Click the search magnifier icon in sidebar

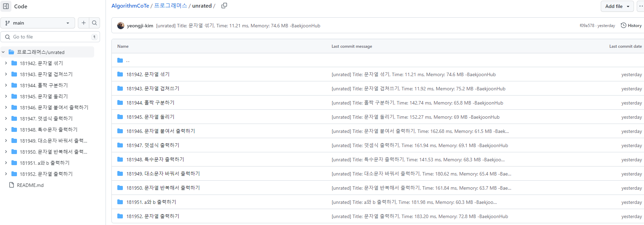[x=94, y=23]
